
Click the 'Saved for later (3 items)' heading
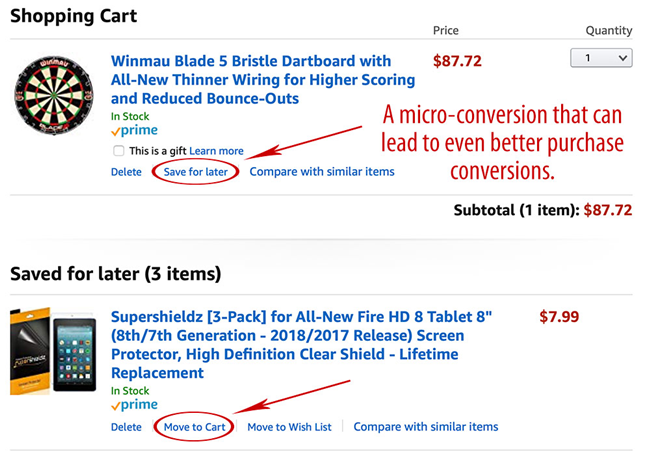tap(115, 273)
